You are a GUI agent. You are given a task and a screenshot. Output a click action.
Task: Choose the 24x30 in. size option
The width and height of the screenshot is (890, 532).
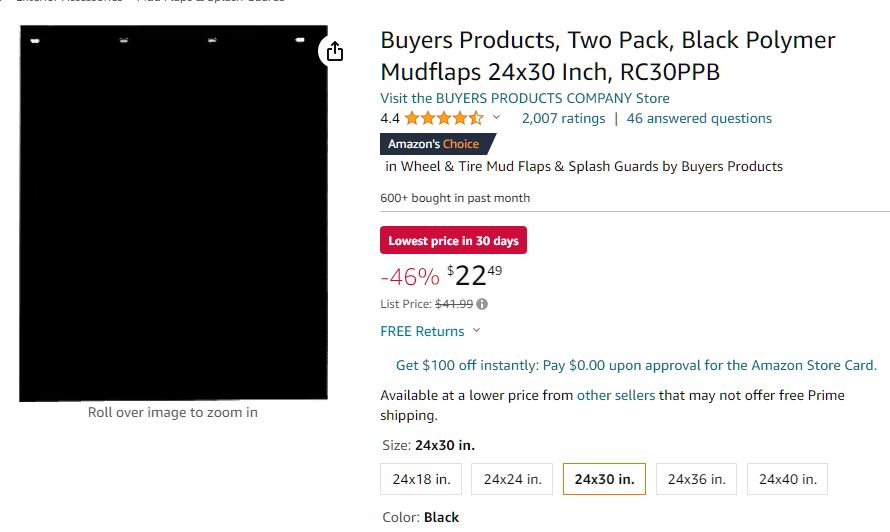(604, 479)
